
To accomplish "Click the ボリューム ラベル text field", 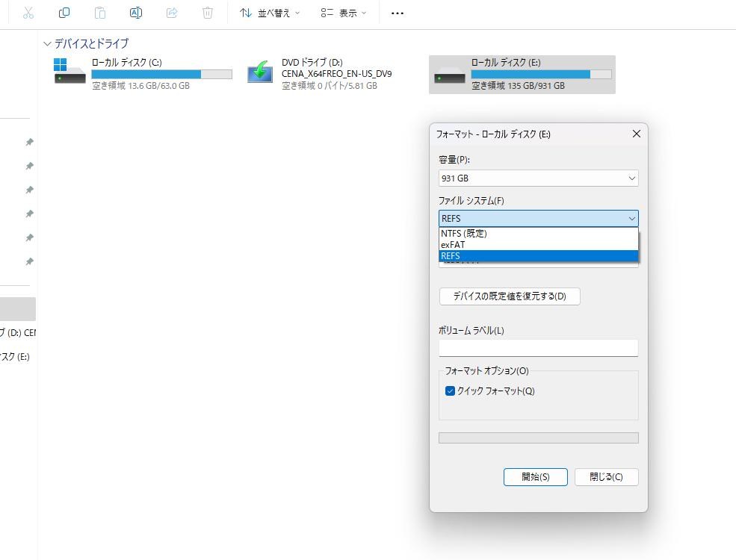I will [538, 348].
